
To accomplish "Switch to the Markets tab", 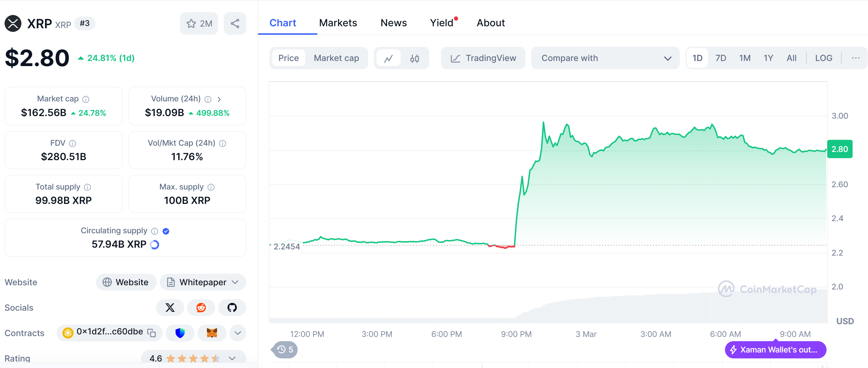I will click(x=338, y=23).
